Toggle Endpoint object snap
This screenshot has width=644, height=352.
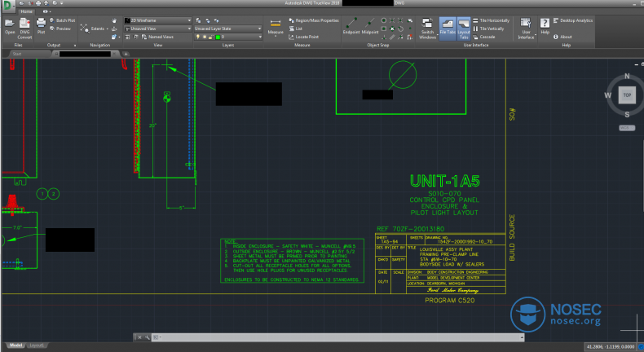351,25
